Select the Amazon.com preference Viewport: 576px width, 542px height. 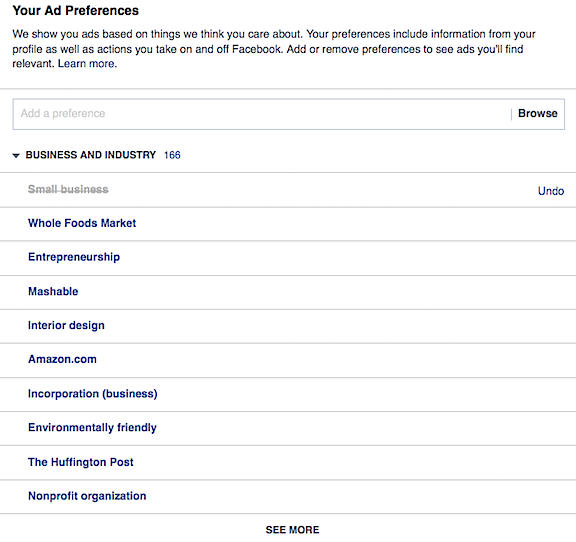point(62,359)
